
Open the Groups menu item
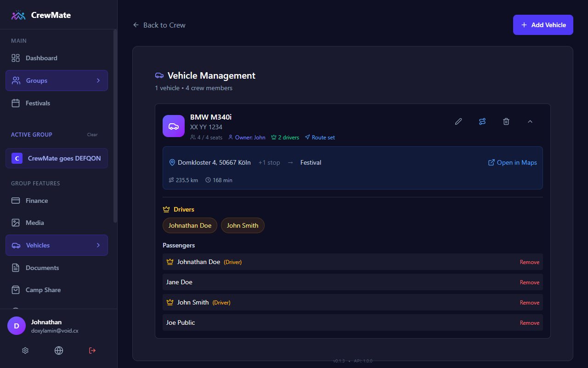[x=57, y=80]
